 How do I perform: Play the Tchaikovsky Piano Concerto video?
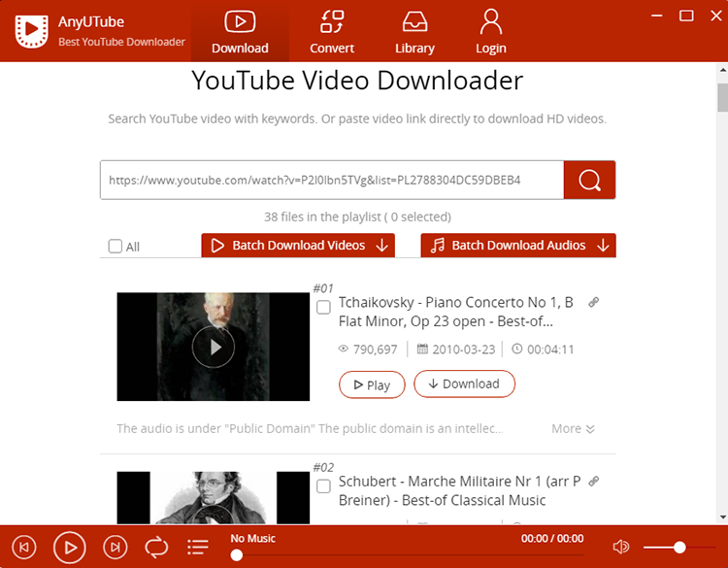(372, 384)
